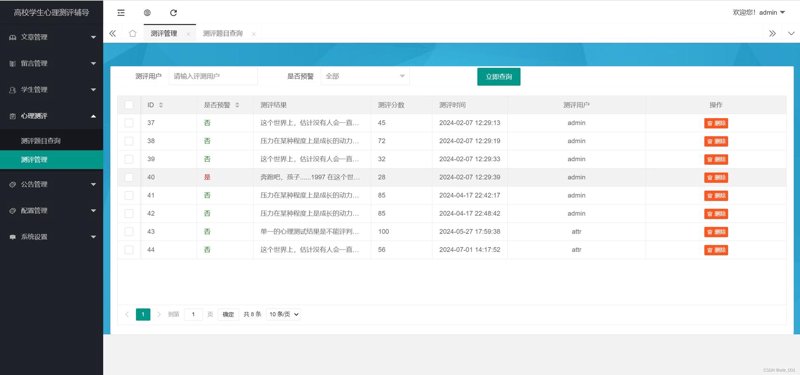Click the 学生管理 sidebar icon
Image resolution: width=800 pixels, height=375 pixels.
coord(13,90)
